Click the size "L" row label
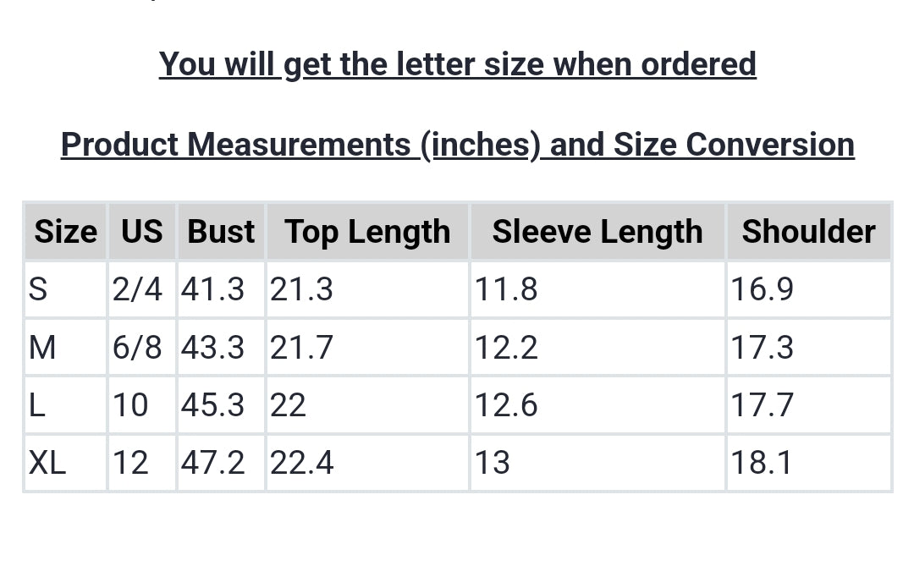Screen dimensions: 914x588 pos(37,405)
